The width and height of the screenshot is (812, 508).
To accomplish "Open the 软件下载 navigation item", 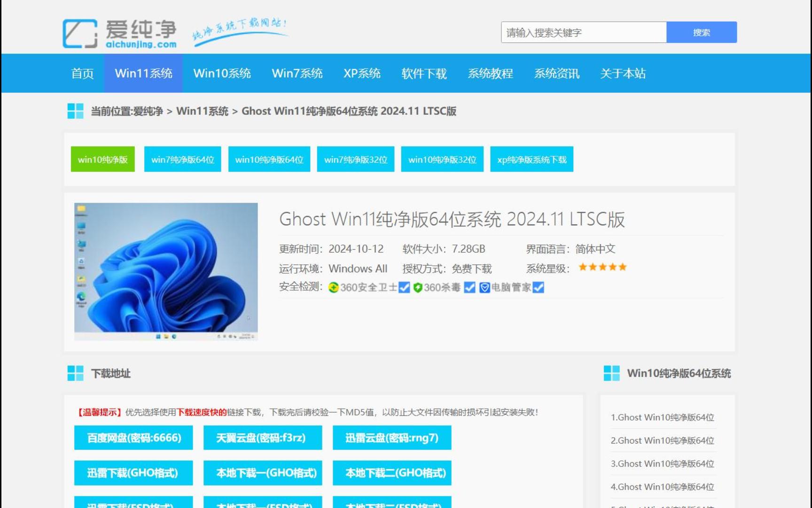I will pyautogui.click(x=424, y=73).
